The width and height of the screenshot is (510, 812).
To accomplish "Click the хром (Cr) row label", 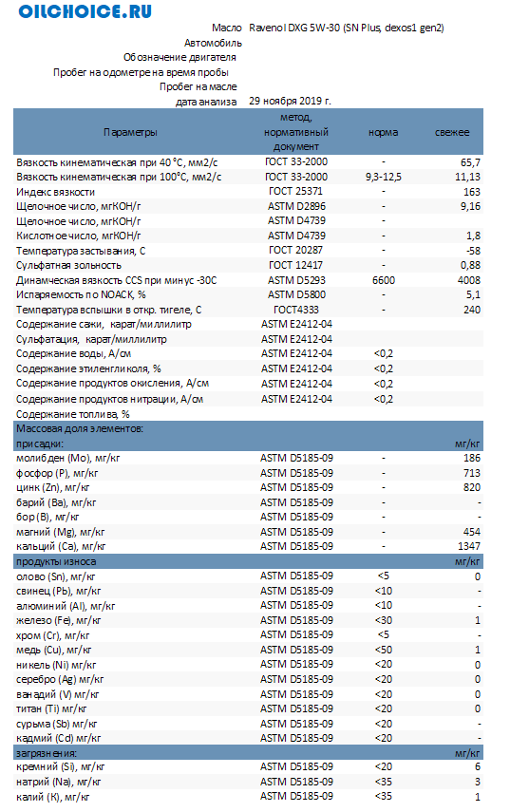I will [53, 636].
